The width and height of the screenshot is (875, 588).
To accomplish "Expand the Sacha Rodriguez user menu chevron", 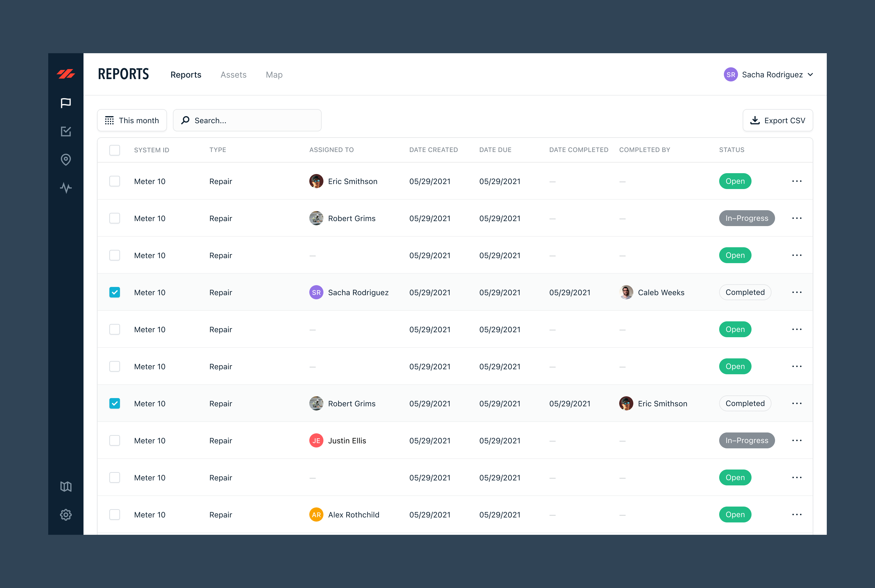I will (810, 75).
